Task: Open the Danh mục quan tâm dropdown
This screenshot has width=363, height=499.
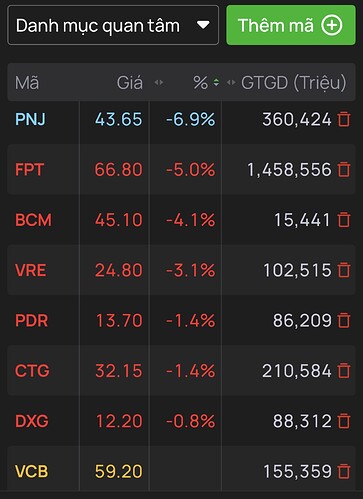Action: click(x=113, y=25)
